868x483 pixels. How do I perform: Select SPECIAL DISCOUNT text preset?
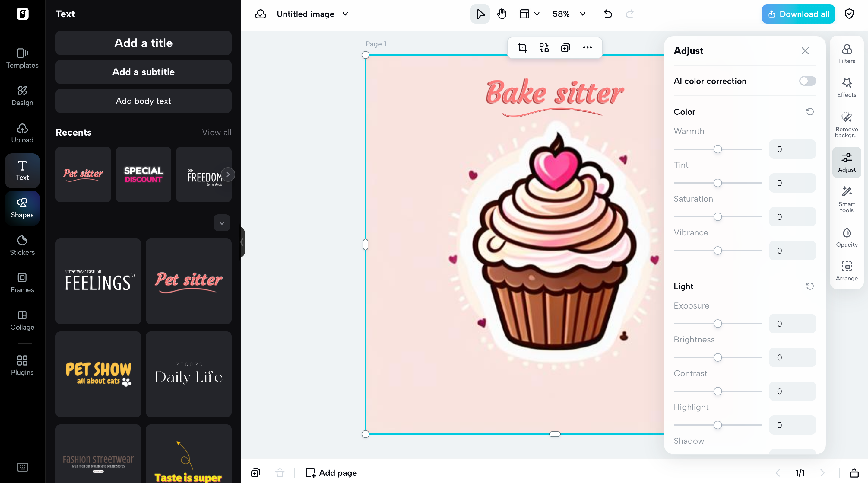pos(143,174)
